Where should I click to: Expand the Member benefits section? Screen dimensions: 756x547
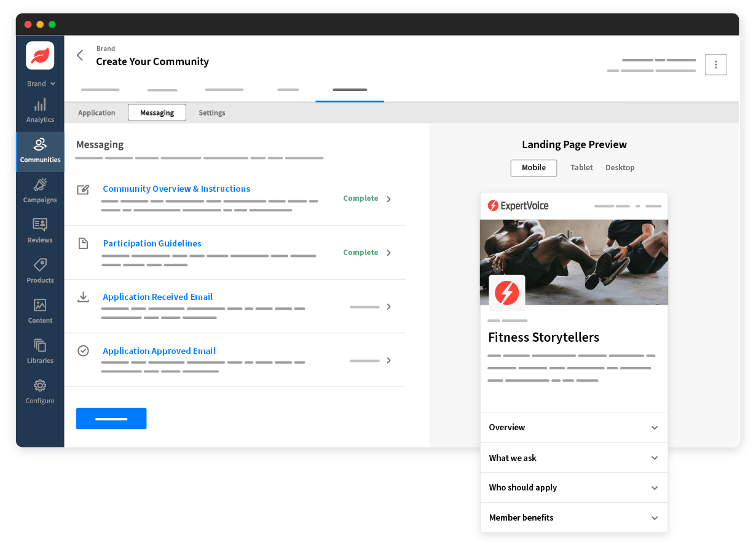573,517
